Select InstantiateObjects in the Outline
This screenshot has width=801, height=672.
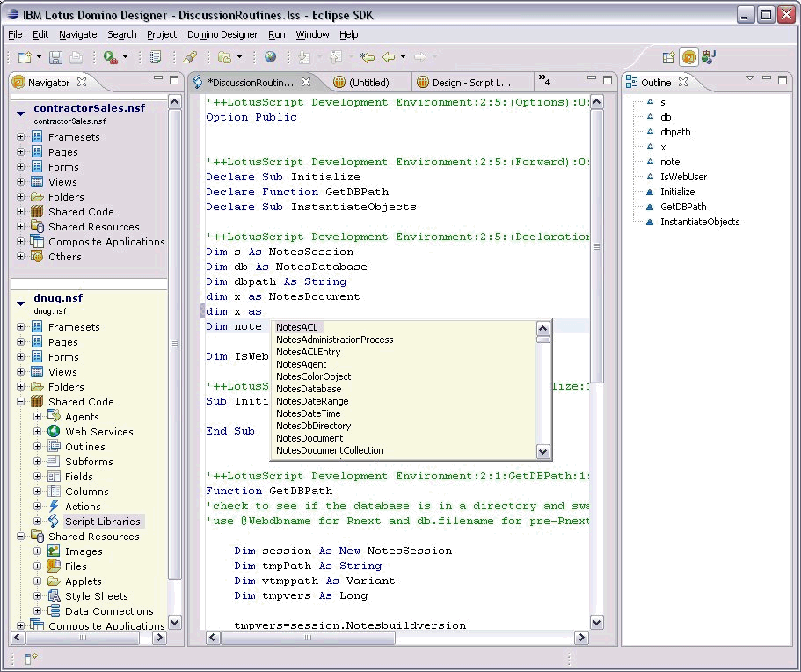click(x=700, y=222)
